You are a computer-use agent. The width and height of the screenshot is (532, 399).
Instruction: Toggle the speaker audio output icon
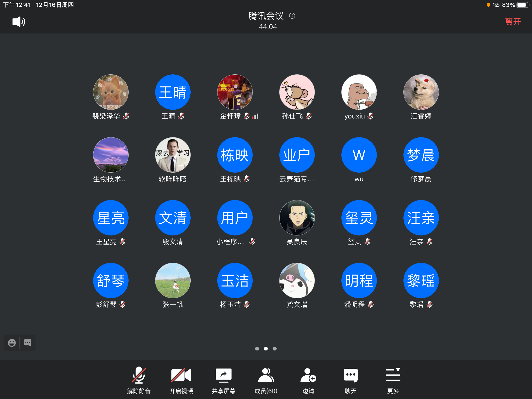[x=19, y=22]
